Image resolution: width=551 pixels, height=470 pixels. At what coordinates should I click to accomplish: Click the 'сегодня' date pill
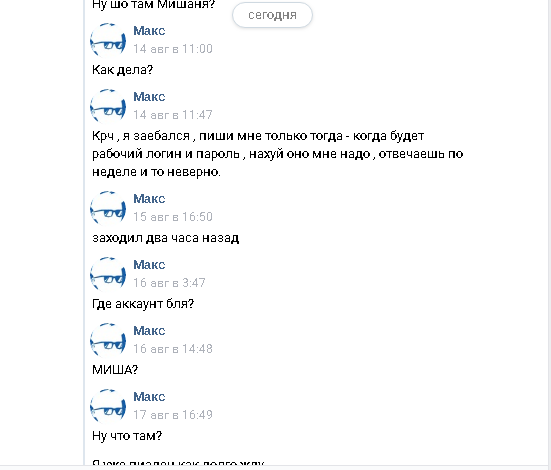tap(272, 15)
